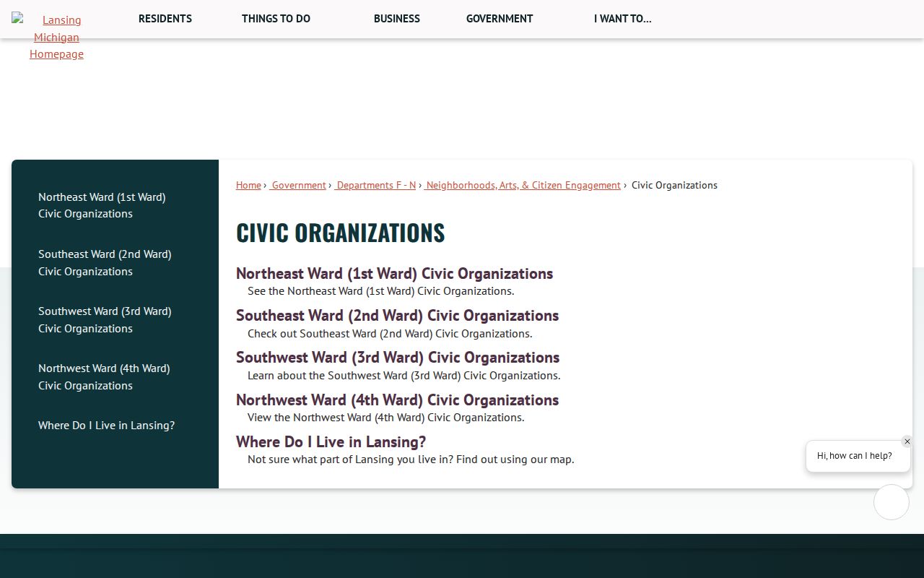Open Northwest Ward (4th Ward) Civic Organizations heading
The height and width of the screenshot is (578, 924).
click(x=397, y=400)
